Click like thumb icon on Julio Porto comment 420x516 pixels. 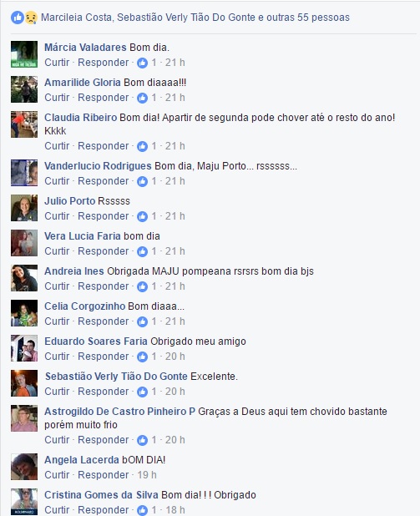pos(142,216)
